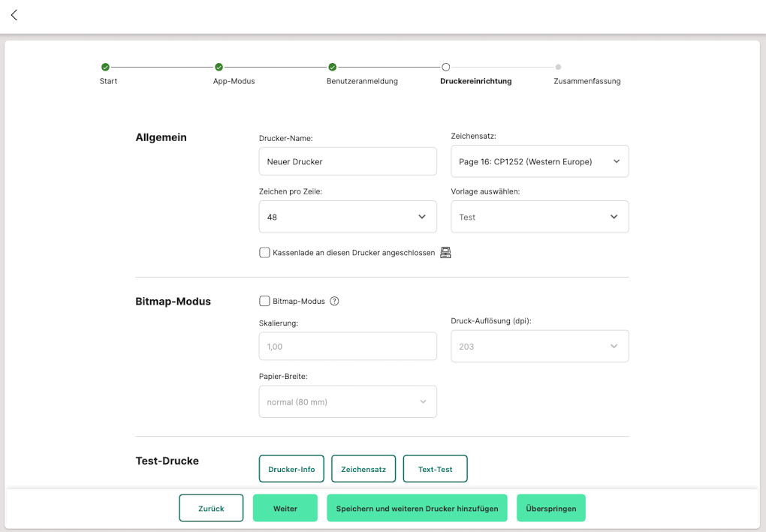Enable Kassenlade an diesen Drucker angeschlossen checkbox
This screenshot has width=766, height=532.
click(x=264, y=253)
